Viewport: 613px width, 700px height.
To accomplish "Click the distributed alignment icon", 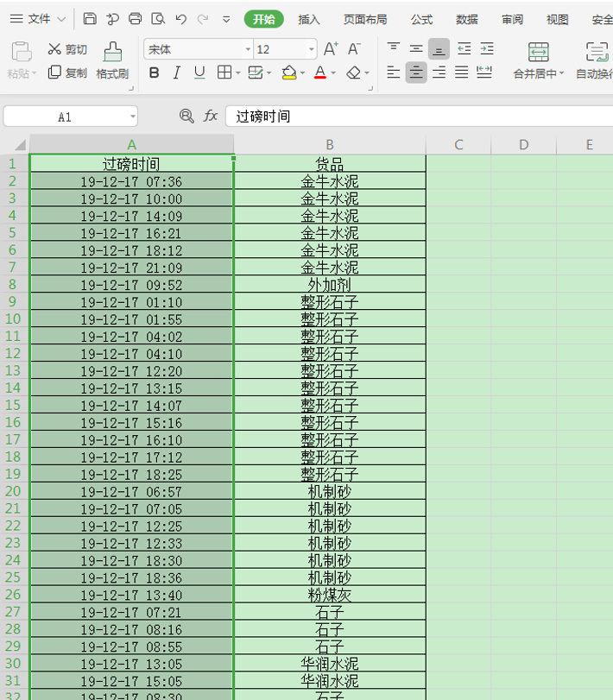I will pos(484,73).
